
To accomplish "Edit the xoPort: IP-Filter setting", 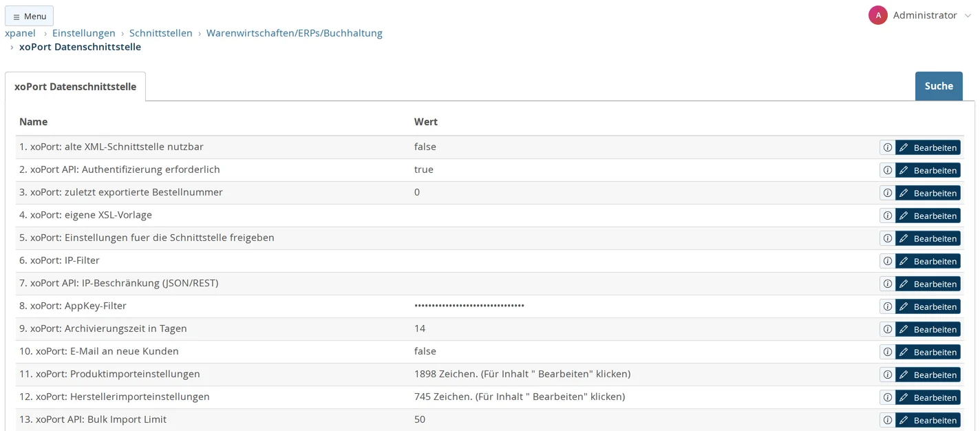I will pyautogui.click(x=928, y=261).
